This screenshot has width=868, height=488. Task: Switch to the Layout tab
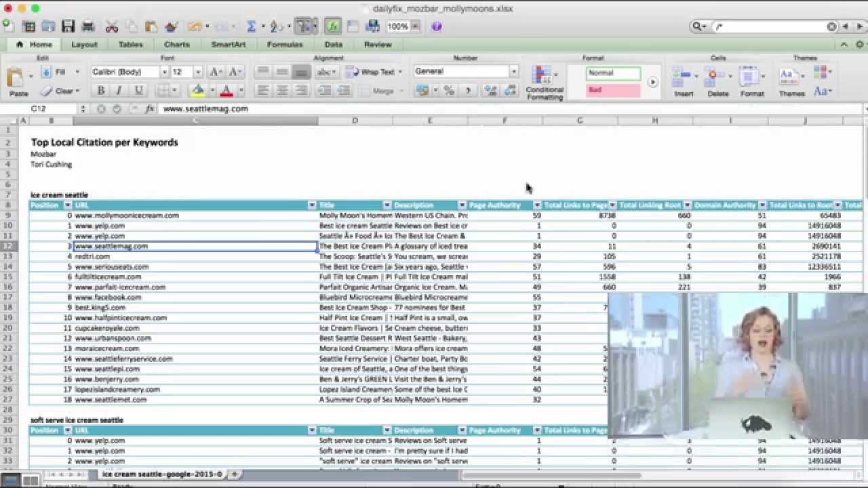point(84,45)
